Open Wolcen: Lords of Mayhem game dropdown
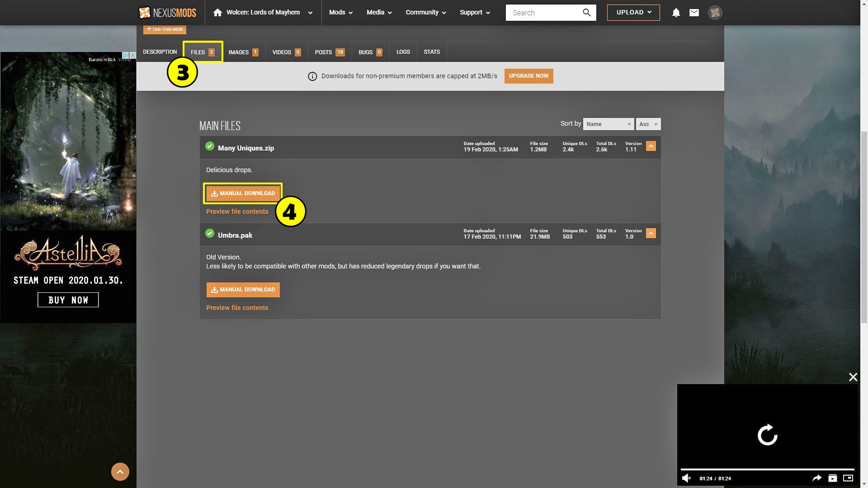 (263, 13)
